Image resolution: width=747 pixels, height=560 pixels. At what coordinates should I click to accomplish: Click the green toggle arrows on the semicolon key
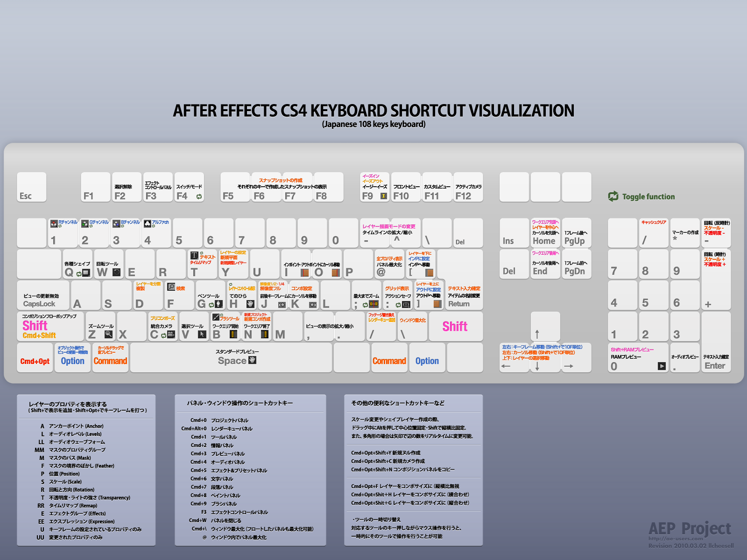pyautogui.click(x=365, y=305)
